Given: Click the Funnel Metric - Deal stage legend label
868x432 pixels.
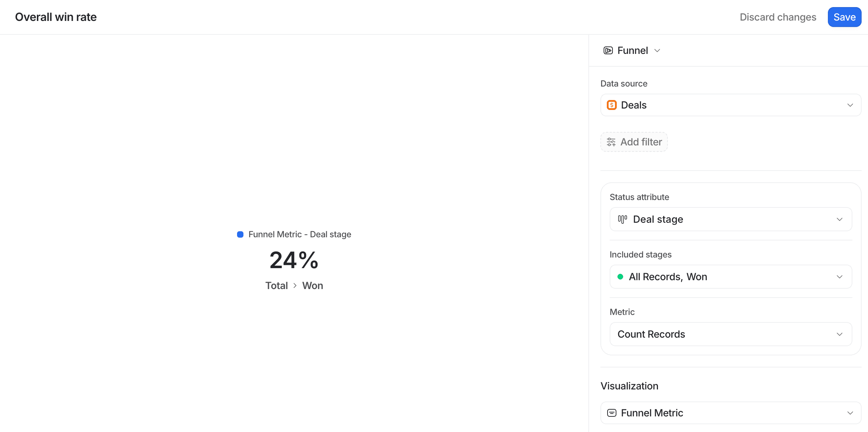Looking at the screenshot, I should tap(300, 234).
